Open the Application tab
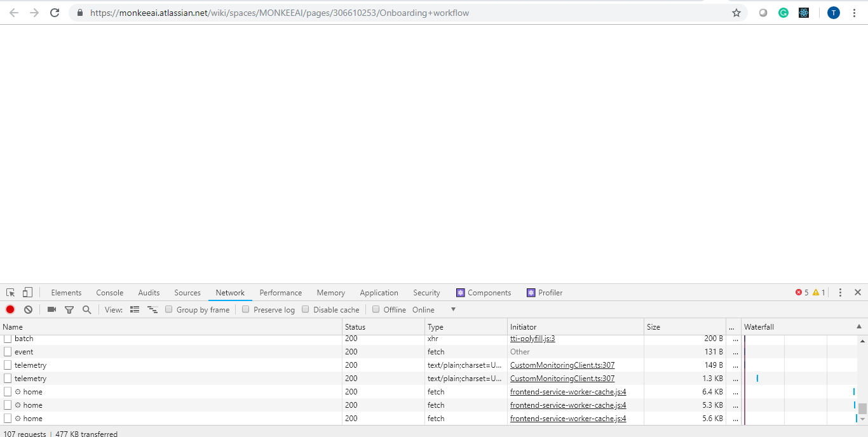 click(379, 292)
